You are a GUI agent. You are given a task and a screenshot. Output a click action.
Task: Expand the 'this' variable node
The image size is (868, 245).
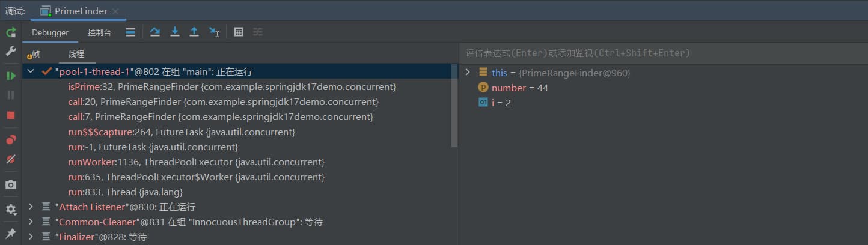[x=468, y=73]
